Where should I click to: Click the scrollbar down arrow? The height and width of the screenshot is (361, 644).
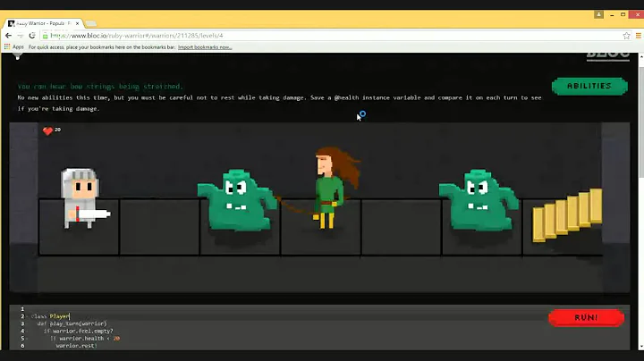pos(641,347)
